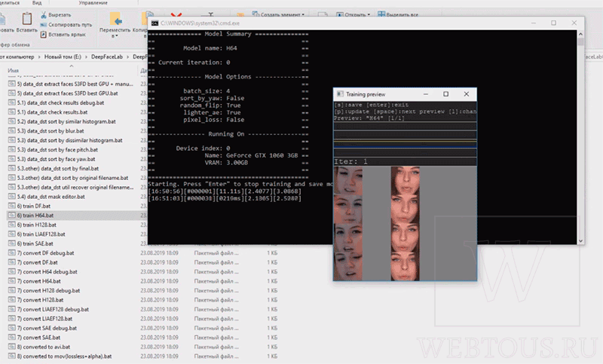
Task: Open the Управление ribbon tab
Action: coord(93,3)
